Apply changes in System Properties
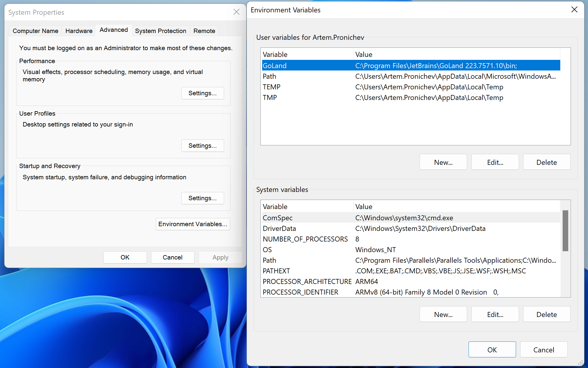This screenshot has height=368, width=588. point(220,257)
